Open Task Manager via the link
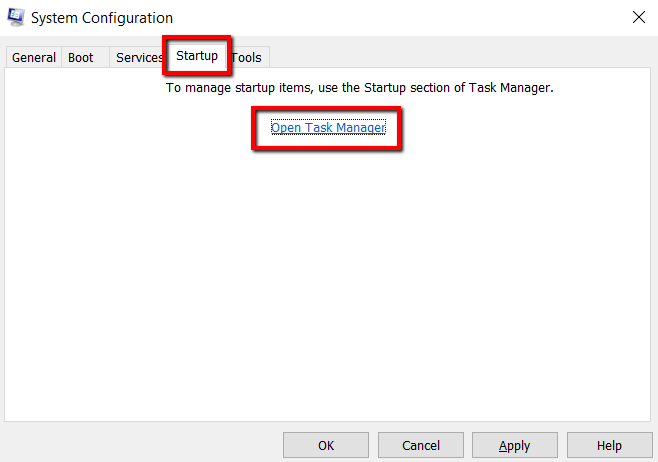Screen dimensions: 658x462 328,128
